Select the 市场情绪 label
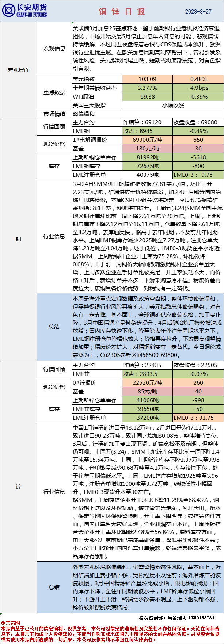The image size is (224, 644). coord(54,114)
